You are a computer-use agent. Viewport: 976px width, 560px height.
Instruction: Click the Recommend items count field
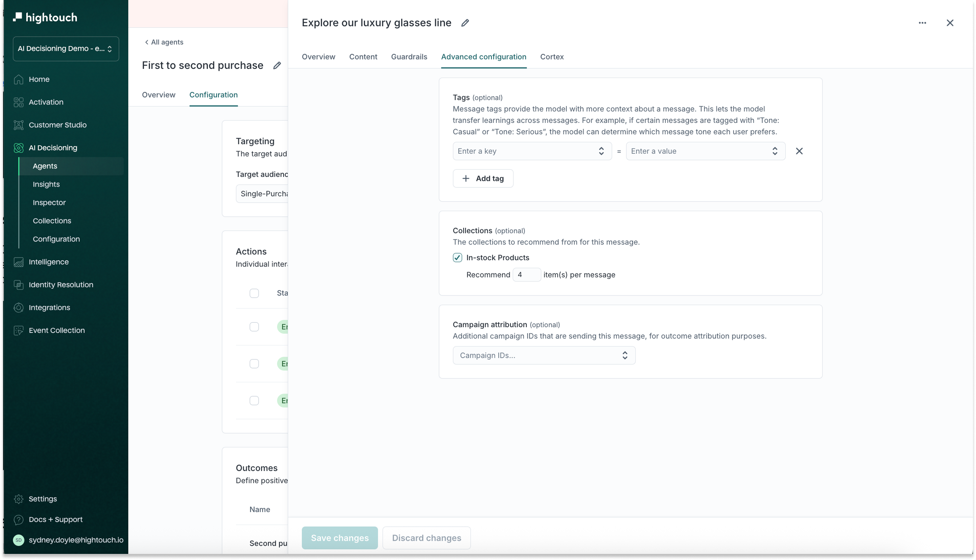click(526, 275)
